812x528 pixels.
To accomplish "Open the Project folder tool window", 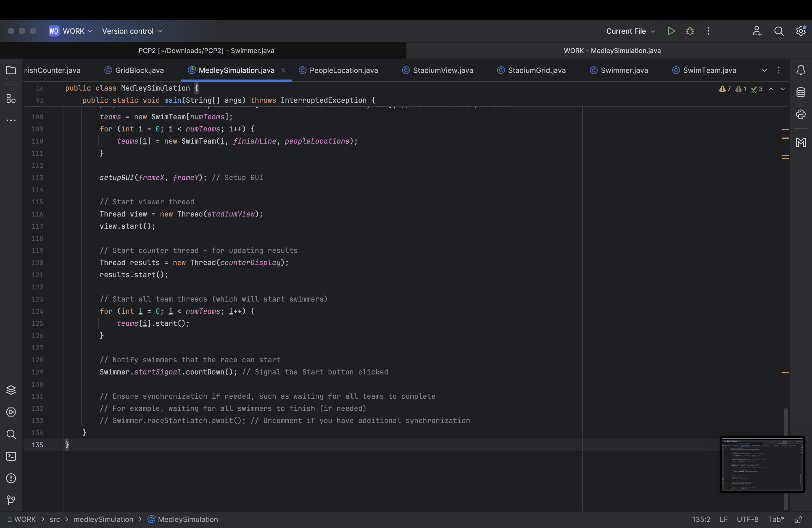I will tap(11, 70).
